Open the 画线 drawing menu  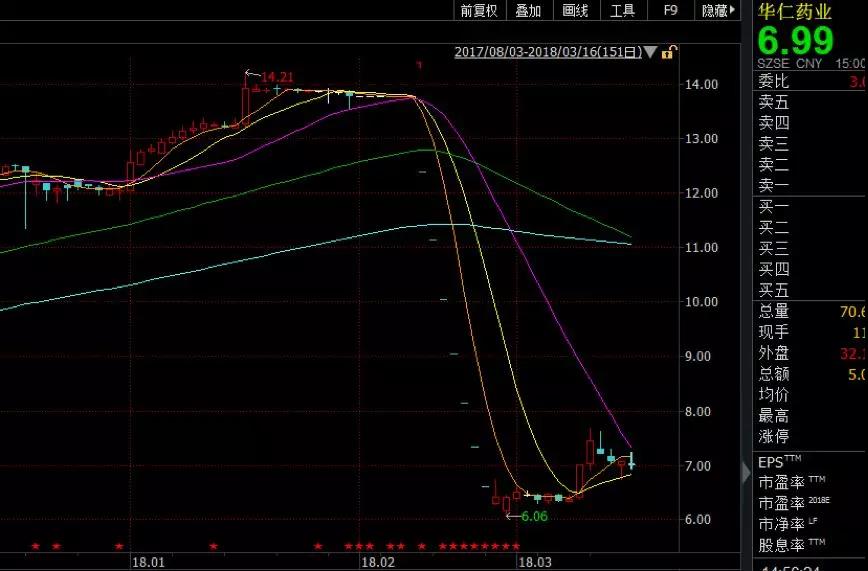click(575, 10)
